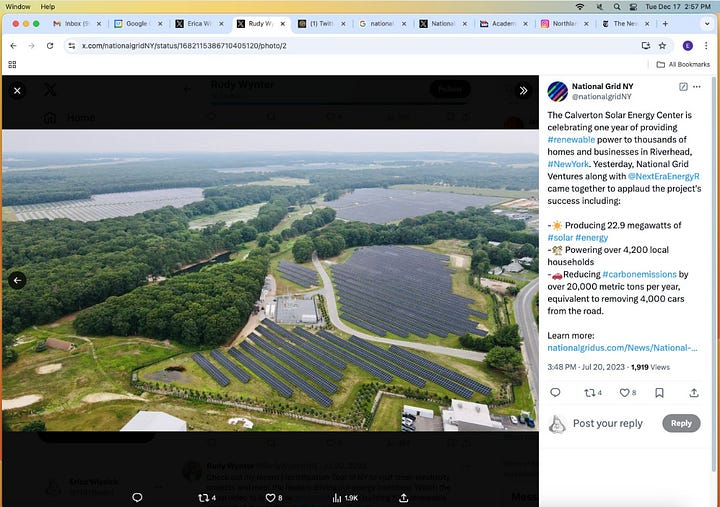Click the side panel vertical scrollbar
The image size is (720, 507).
[713, 274]
